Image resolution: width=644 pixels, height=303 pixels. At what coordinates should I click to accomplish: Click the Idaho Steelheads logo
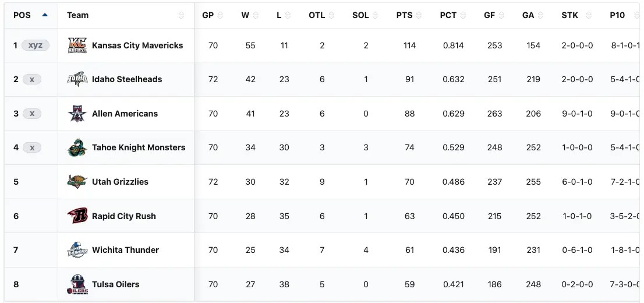tap(77, 79)
